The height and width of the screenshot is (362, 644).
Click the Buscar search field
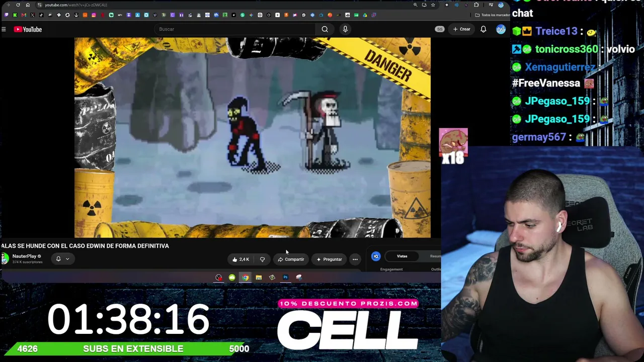click(235, 29)
